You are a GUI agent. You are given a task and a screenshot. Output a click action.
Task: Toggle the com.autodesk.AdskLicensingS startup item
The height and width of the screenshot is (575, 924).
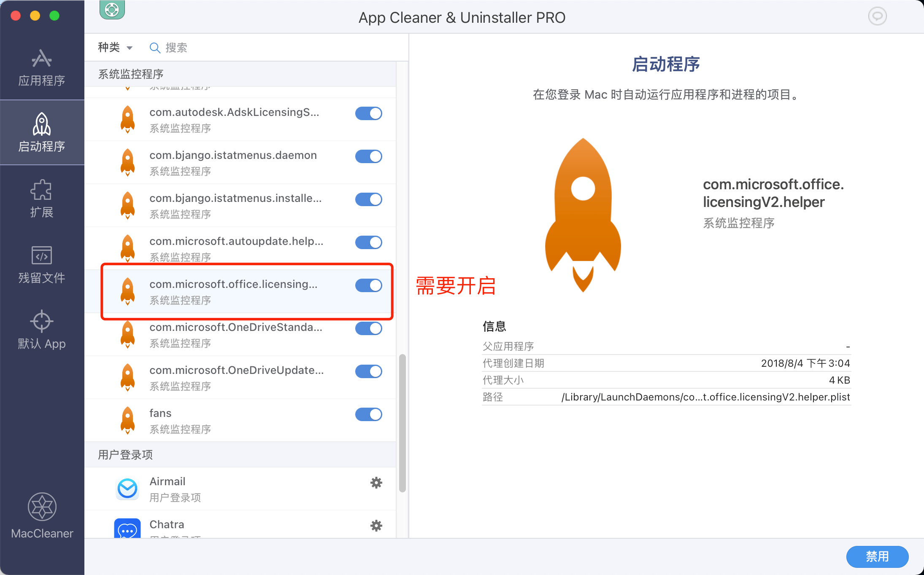pos(368,113)
